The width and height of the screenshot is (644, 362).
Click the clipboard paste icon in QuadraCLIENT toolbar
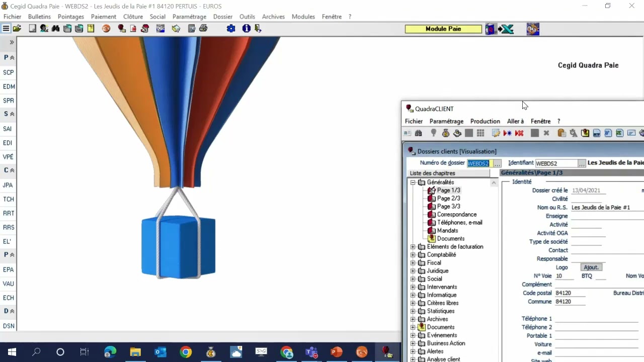(561, 133)
